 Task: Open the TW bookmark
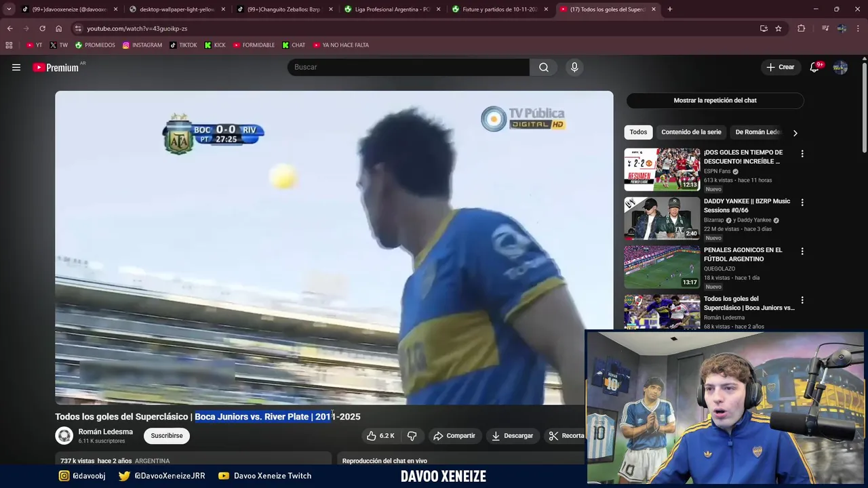58,45
